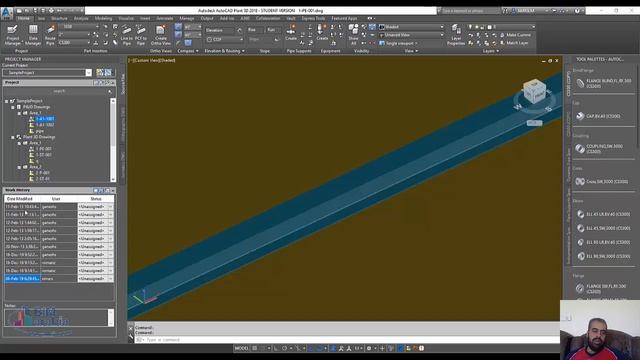Open the Express Tools ribbon tab
Viewport: 640px width, 360px height.
pos(313,18)
